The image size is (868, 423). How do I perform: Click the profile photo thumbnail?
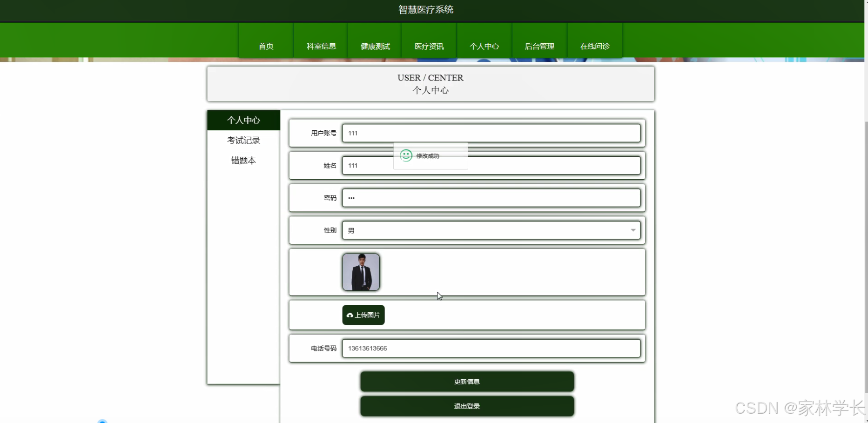click(x=361, y=272)
